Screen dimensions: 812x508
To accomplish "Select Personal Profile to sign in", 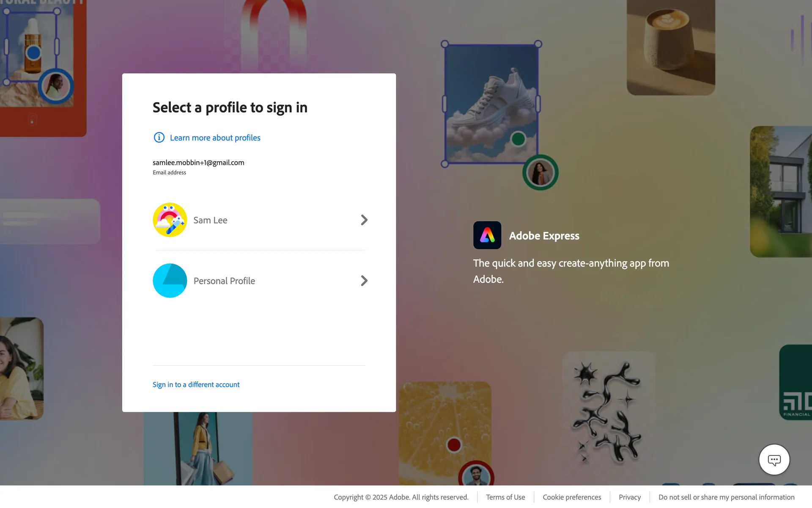I will (224, 281).
